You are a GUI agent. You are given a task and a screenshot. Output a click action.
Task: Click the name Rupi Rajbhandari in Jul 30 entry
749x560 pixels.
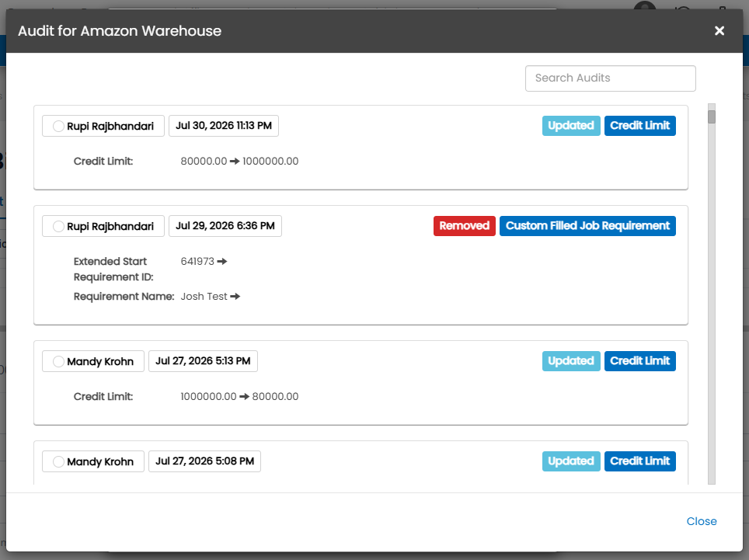pos(110,126)
